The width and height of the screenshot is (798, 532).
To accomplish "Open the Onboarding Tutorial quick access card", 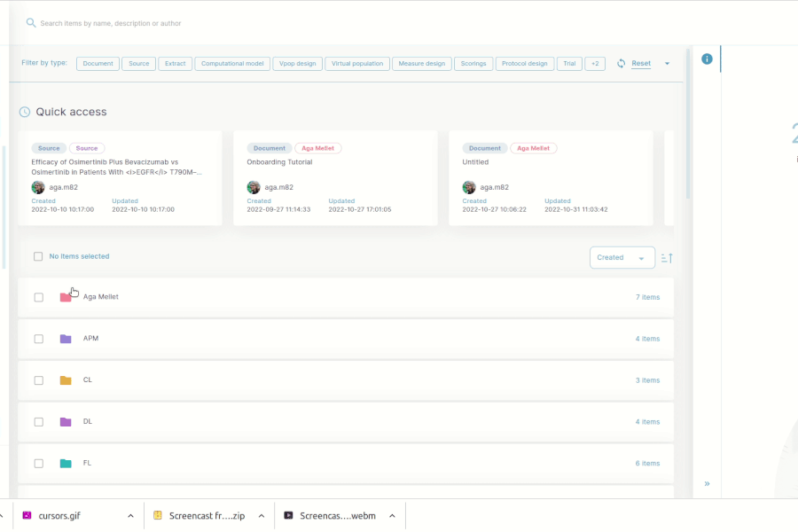I will (335, 177).
